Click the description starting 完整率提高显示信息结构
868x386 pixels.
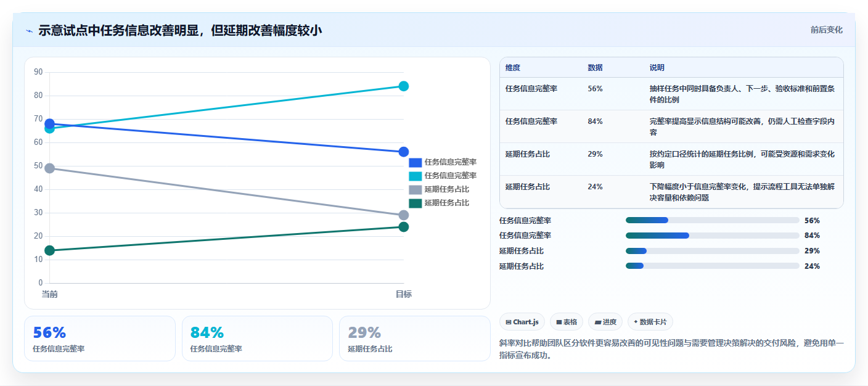tap(742, 126)
